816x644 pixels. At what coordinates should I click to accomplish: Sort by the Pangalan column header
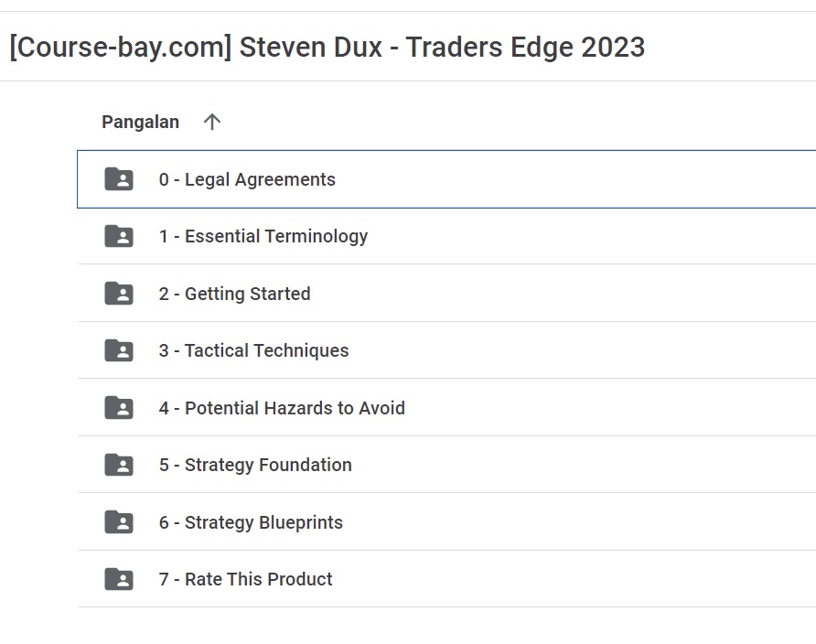[x=141, y=122]
